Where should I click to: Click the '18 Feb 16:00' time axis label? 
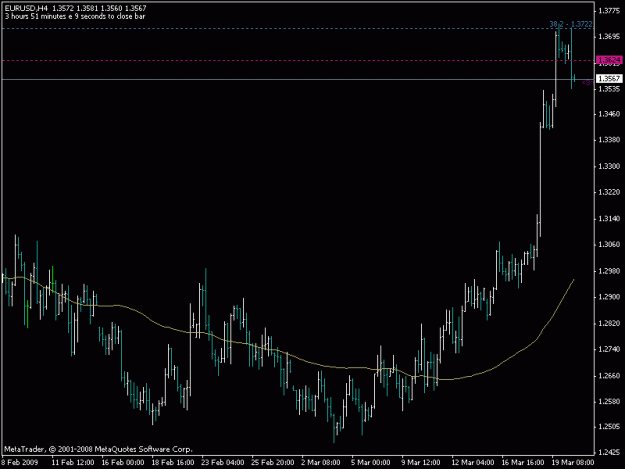tap(173, 462)
